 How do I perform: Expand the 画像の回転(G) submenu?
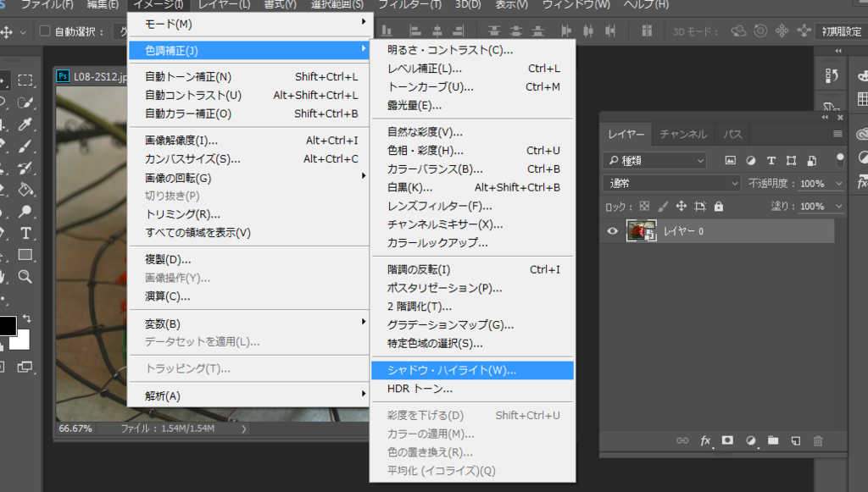pyautogui.click(x=249, y=178)
